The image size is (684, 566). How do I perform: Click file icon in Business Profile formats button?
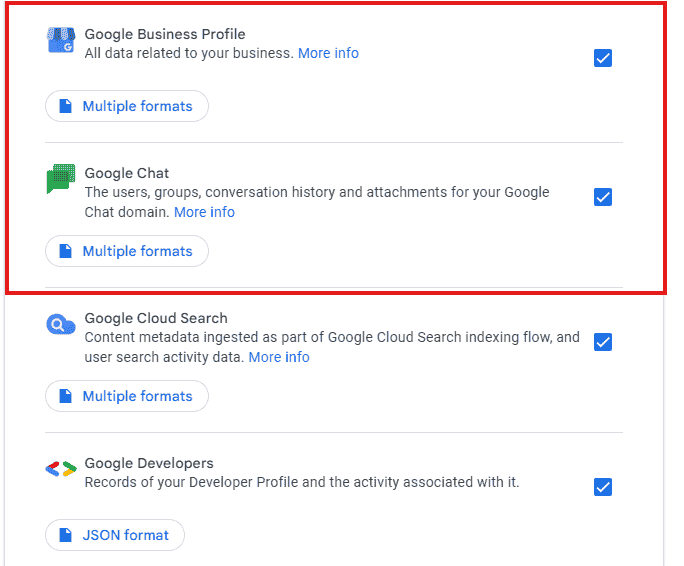[x=66, y=106]
